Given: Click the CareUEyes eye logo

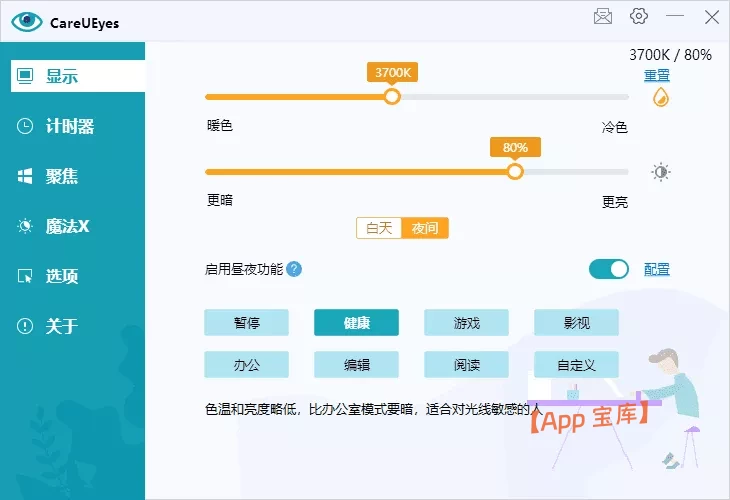Looking at the screenshot, I should tap(27, 22).
